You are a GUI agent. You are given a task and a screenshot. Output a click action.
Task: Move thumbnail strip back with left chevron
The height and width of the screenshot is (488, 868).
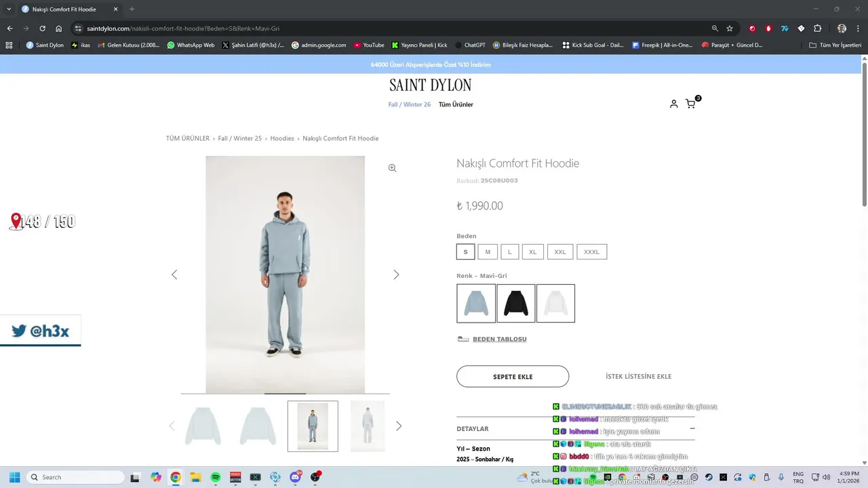tap(172, 426)
